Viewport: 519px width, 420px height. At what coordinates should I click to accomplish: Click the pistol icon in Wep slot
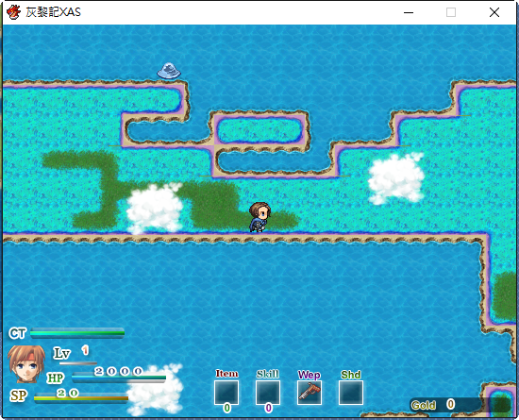pyautogui.click(x=310, y=393)
